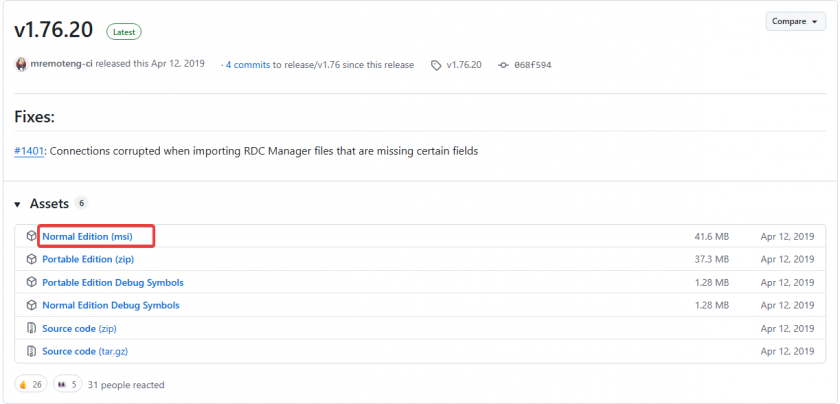Download Normal Edition Debug Symbols

pos(110,305)
